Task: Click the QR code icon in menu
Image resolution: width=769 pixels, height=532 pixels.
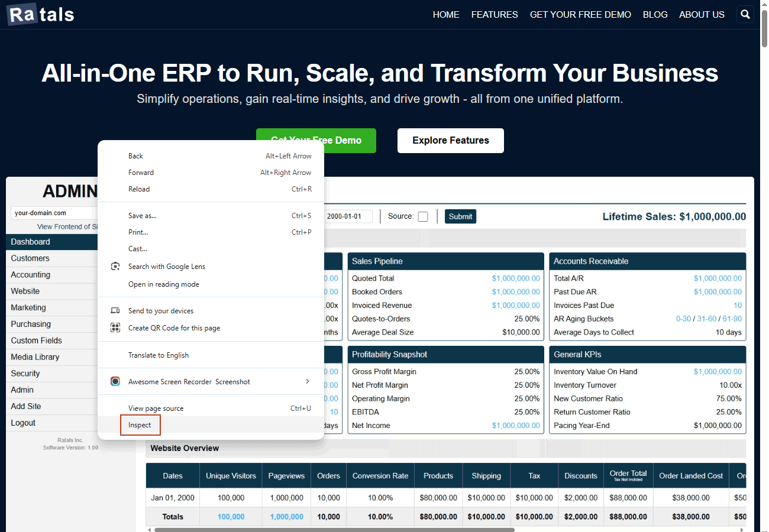Action: [115, 328]
